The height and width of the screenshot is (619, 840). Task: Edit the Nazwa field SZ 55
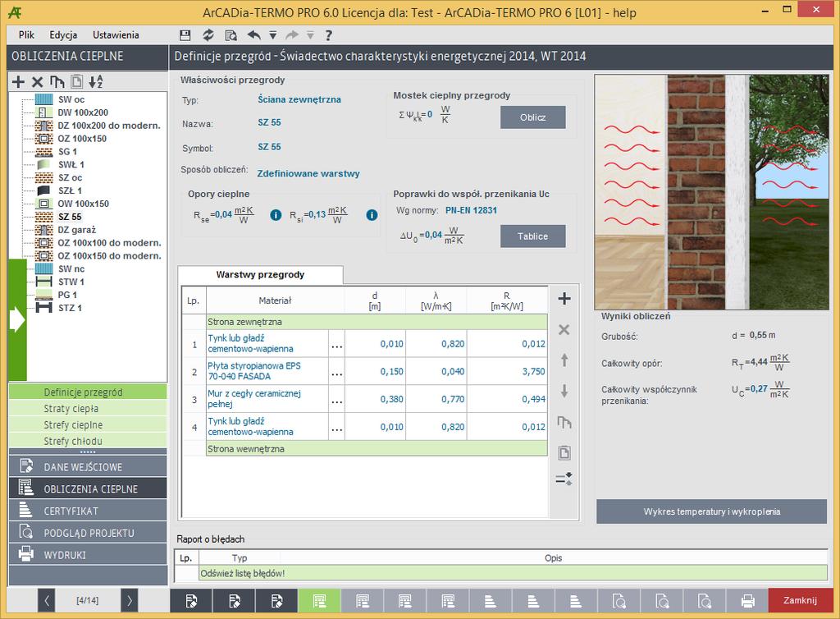coord(269,122)
